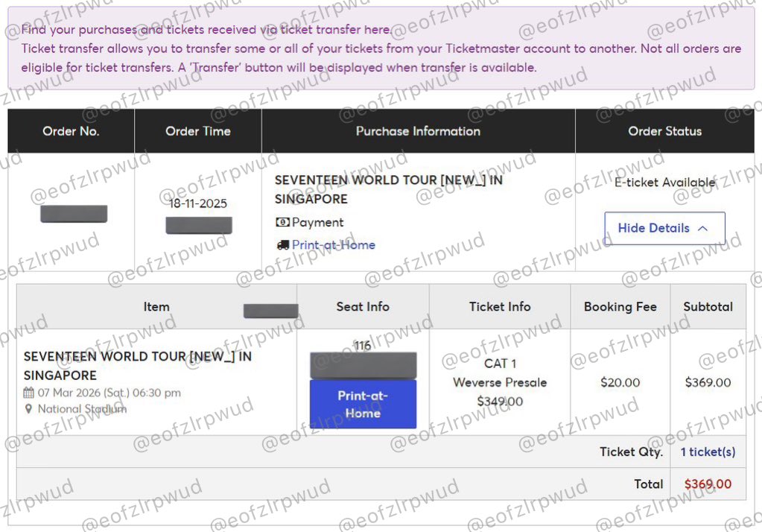Click the CAT 1 ticket category
Viewport: 762px width, 532px height.
(500, 364)
